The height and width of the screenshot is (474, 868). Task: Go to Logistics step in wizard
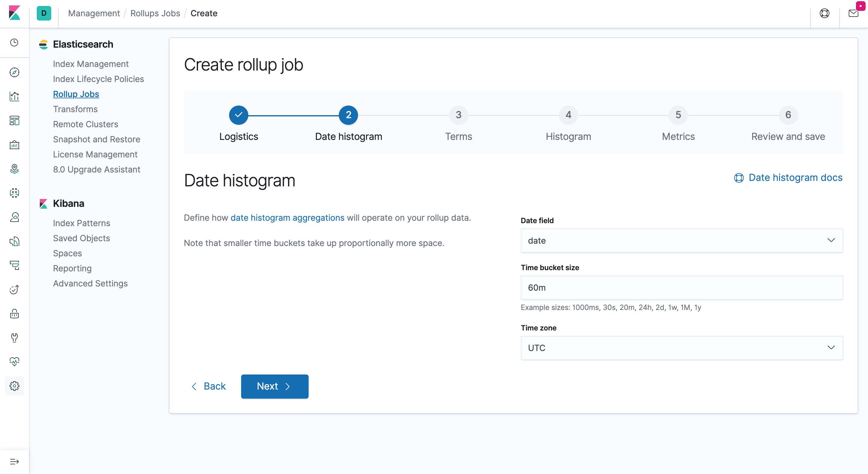(x=238, y=115)
